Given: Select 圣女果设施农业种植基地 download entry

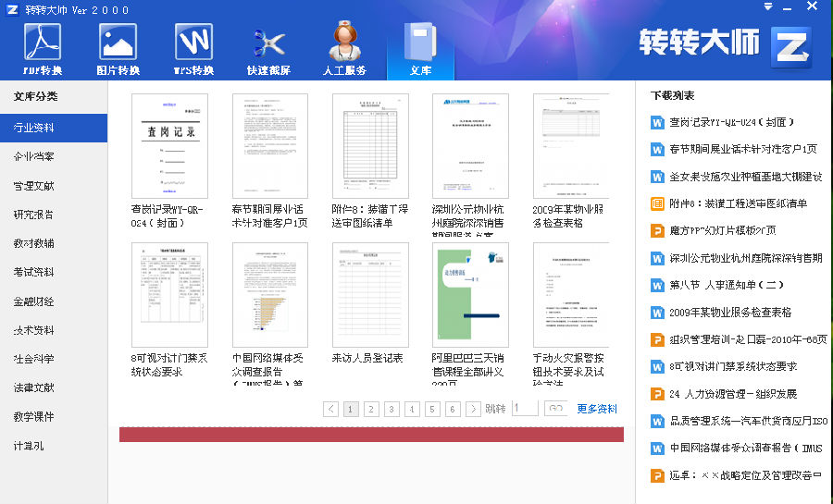Looking at the screenshot, I should [745, 177].
